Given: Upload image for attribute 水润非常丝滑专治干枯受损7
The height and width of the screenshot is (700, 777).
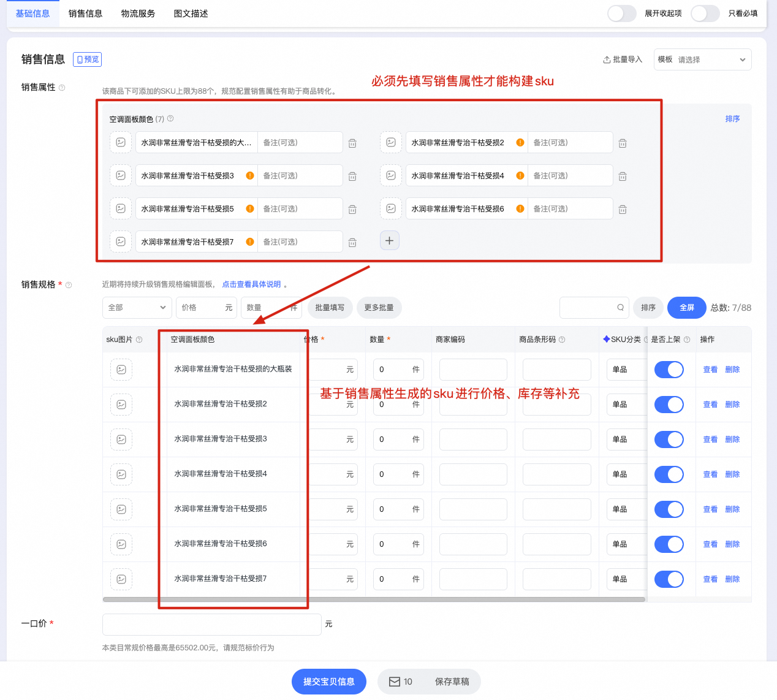Looking at the screenshot, I should click(x=121, y=242).
